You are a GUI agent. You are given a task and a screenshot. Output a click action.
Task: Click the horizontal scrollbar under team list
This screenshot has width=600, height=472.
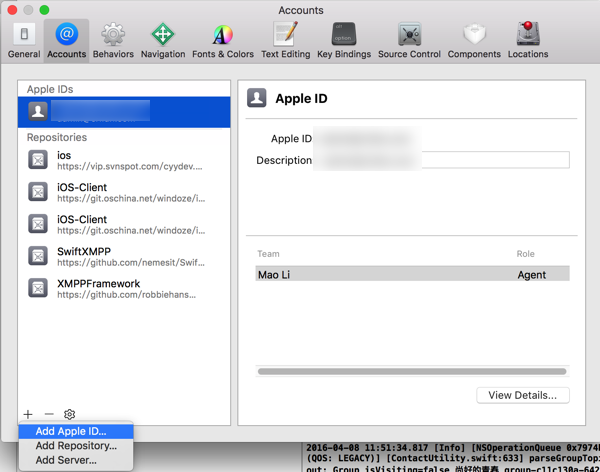click(412, 371)
